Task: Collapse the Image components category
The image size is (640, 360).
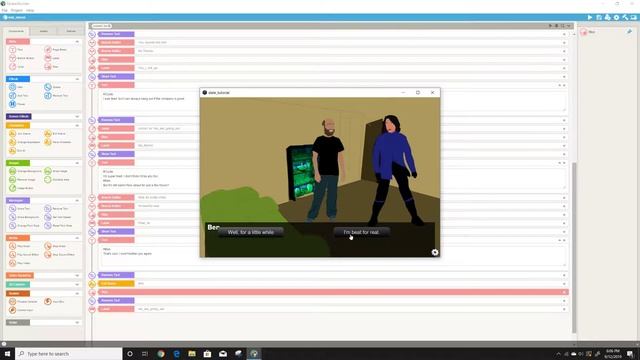Action: 77,163
